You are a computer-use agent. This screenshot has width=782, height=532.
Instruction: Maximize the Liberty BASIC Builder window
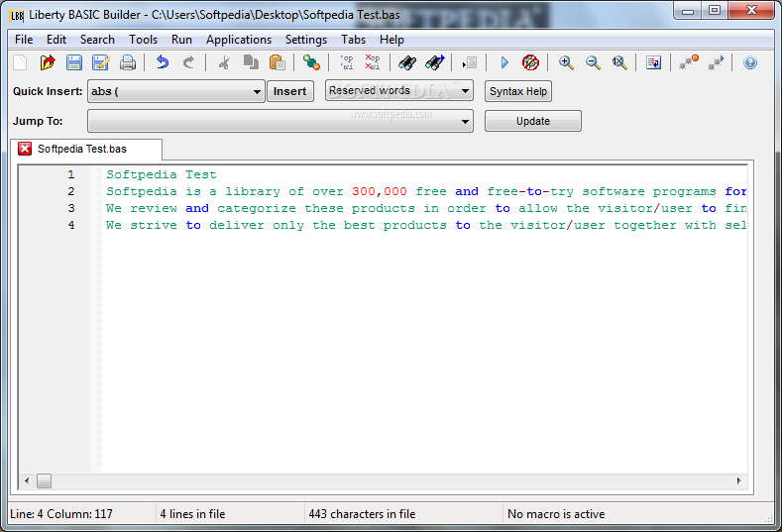(715, 11)
